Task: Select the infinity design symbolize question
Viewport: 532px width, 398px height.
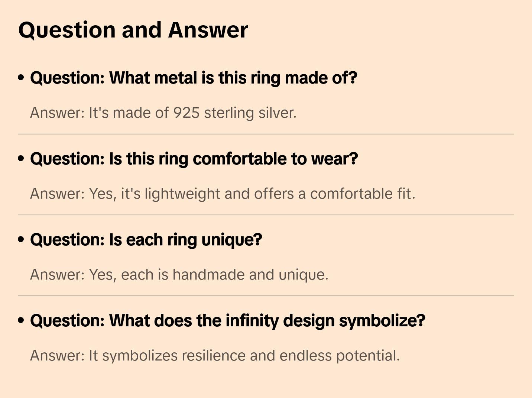Action: click(x=227, y=321)
